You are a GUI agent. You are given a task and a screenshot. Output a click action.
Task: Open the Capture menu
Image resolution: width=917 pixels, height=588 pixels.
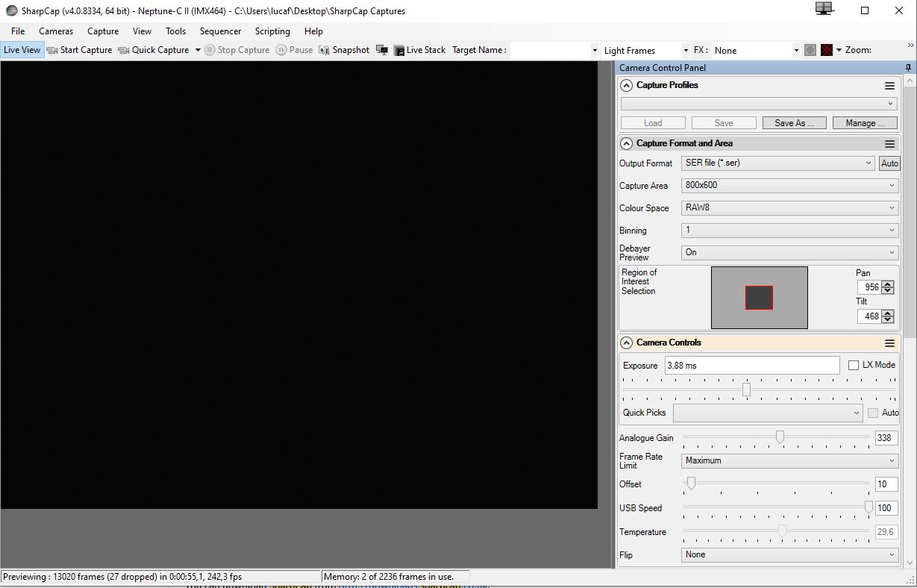pyautogui.click(x=103, y=31)
